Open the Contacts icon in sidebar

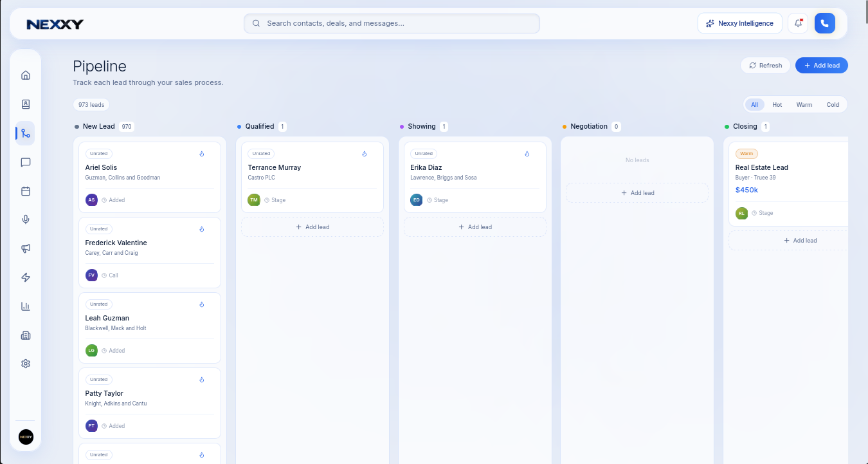pos(26,104)
